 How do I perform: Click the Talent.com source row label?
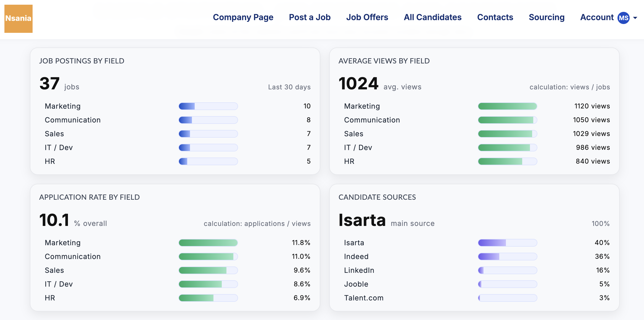point(363,298)
